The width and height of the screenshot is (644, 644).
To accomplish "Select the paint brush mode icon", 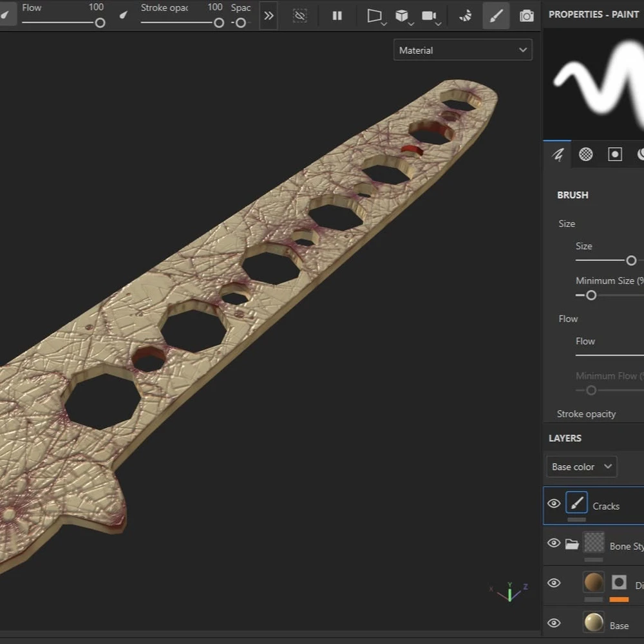I will click(x=496, y=16).
